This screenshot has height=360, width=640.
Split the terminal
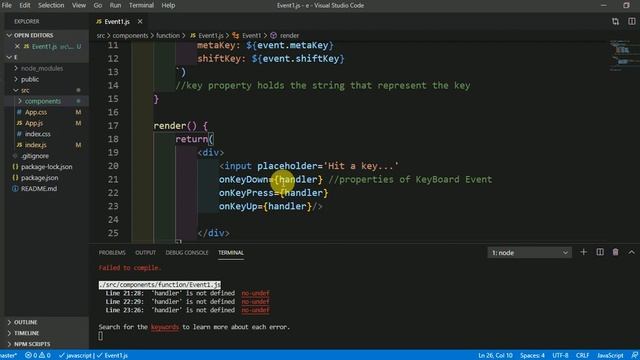600,252
